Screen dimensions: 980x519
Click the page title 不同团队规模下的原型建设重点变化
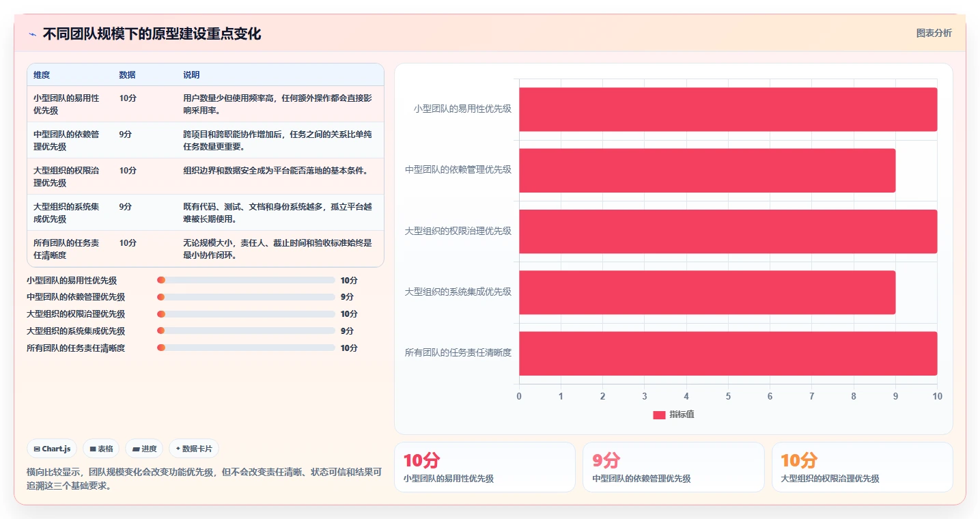click(152, 34)
